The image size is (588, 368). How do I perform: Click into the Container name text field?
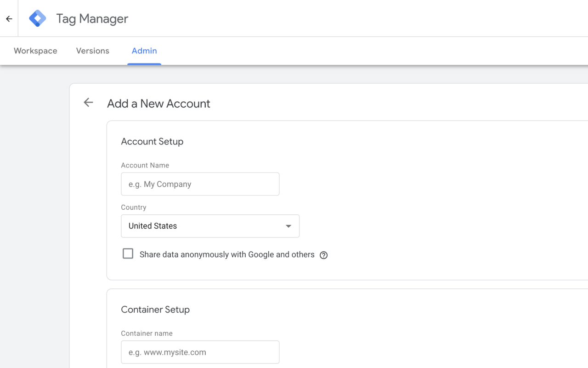click(200, 352)
